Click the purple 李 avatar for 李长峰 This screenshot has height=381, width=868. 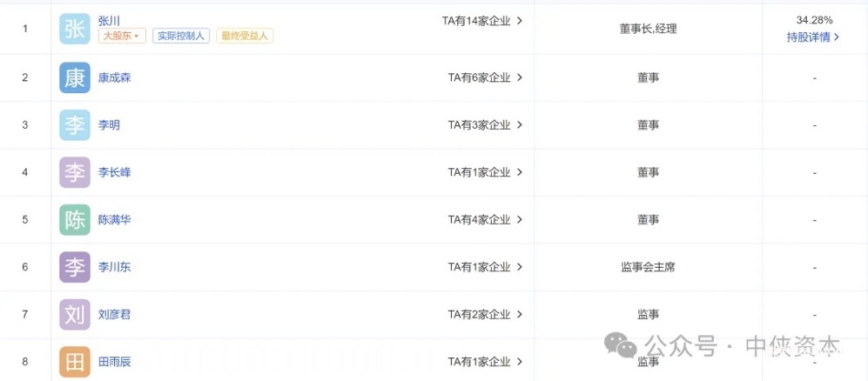pyautogui.click(x=75, y=172)
